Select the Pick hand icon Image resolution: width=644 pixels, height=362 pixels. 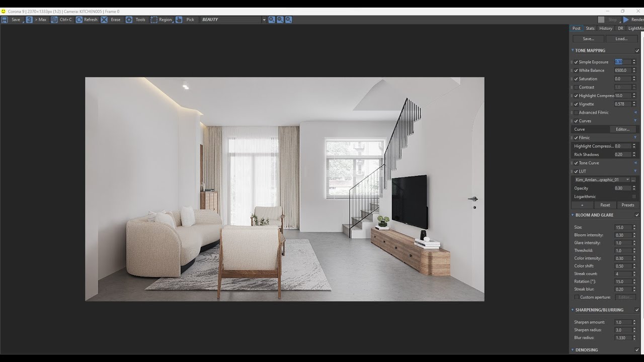tap(179, 20)
